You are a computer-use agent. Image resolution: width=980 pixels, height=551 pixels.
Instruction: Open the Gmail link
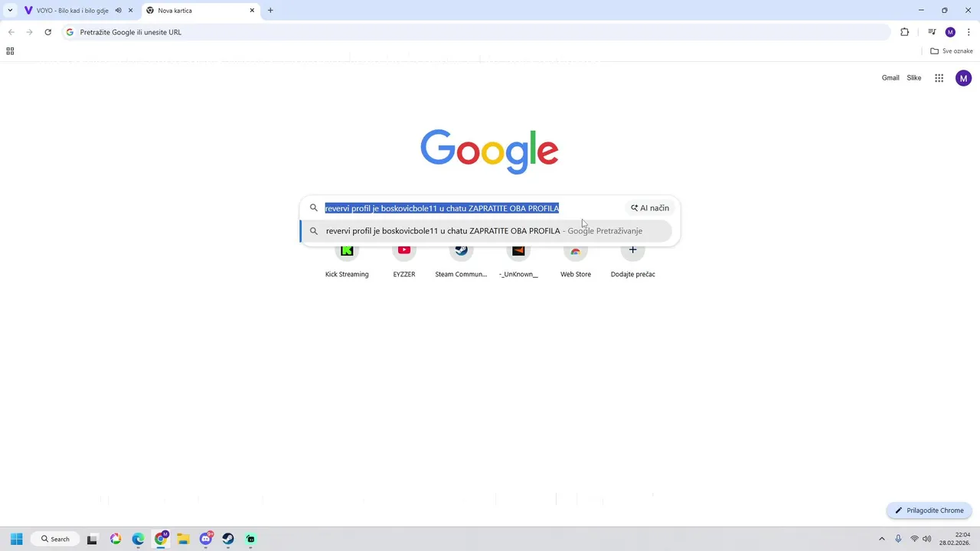coord(890,78)
